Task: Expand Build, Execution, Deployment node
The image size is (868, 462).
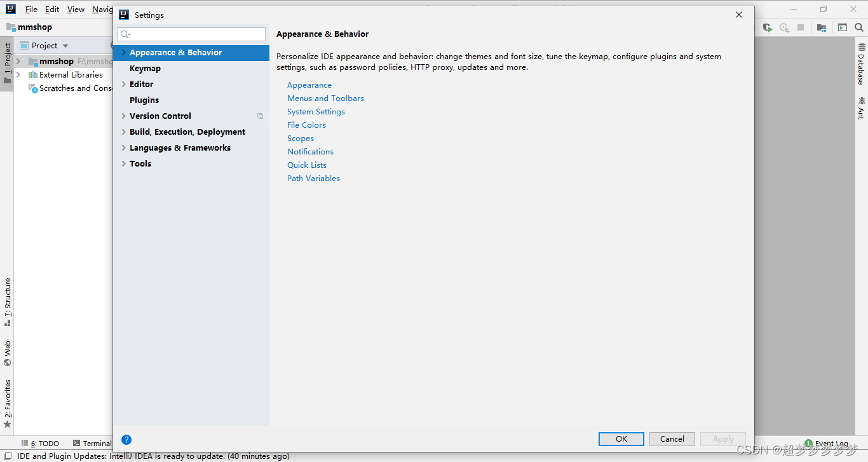Action: click(123, 132)
